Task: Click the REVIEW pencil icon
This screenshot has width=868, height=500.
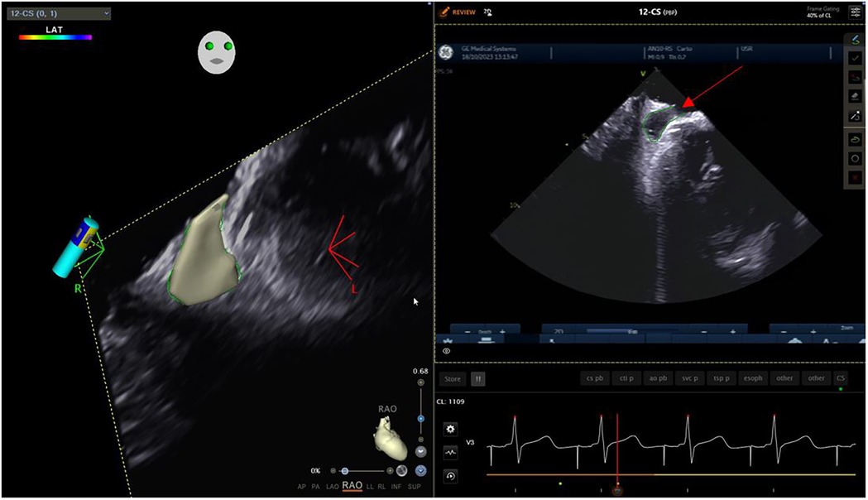Action: (x=444, y=12)
